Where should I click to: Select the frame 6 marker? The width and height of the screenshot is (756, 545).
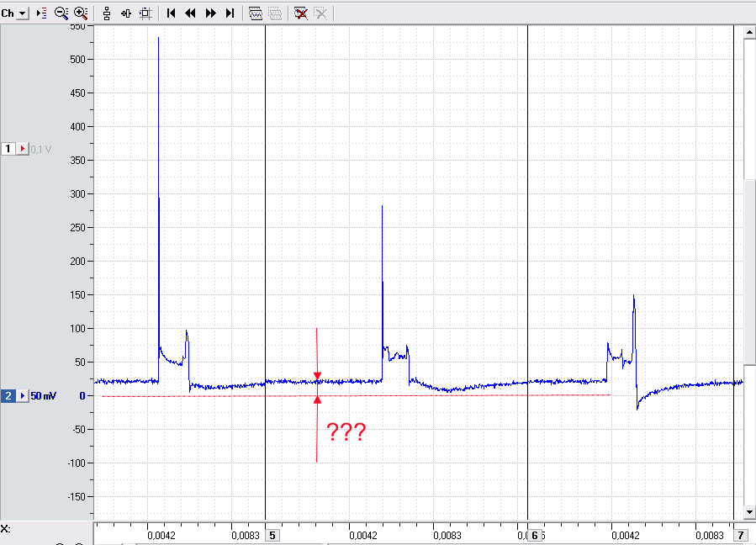pos(534,536)
